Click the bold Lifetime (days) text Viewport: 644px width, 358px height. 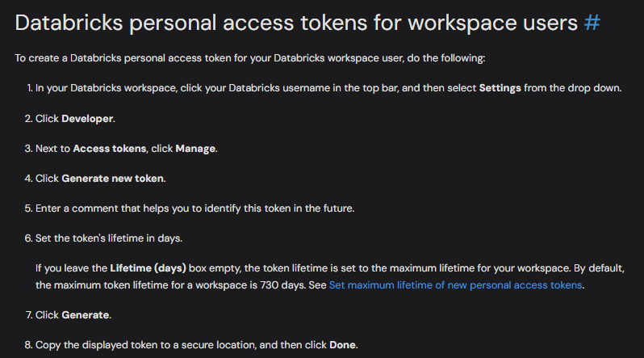click(x=148, y=267)
